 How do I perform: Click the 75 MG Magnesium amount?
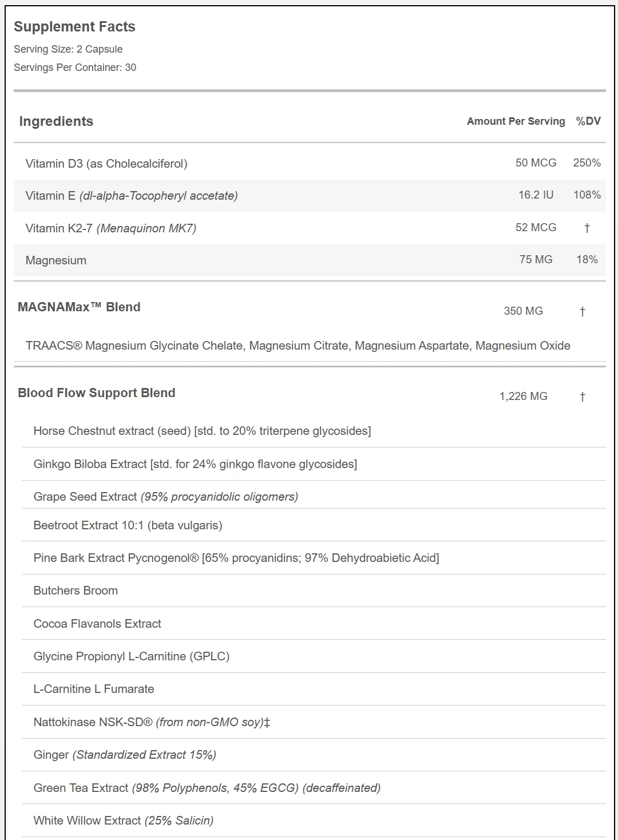(x=536, y=260)
